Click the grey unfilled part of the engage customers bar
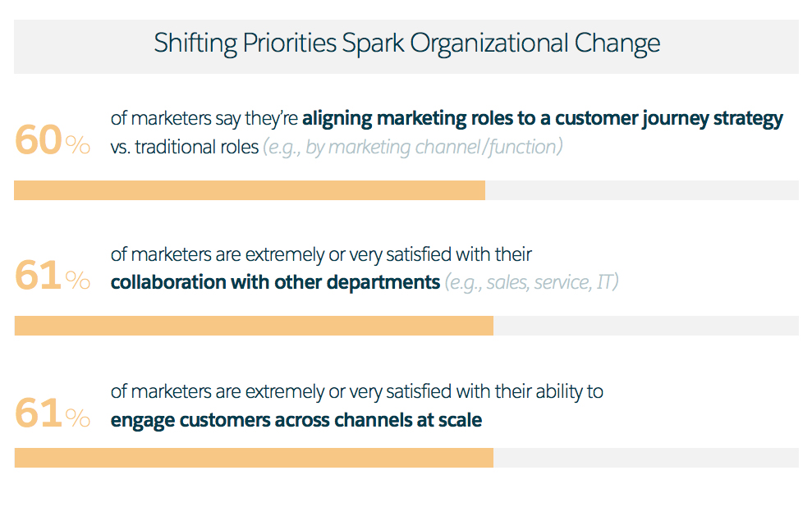Image resolution: width=812 pixels, height=507 pixels. pos(645,458)
